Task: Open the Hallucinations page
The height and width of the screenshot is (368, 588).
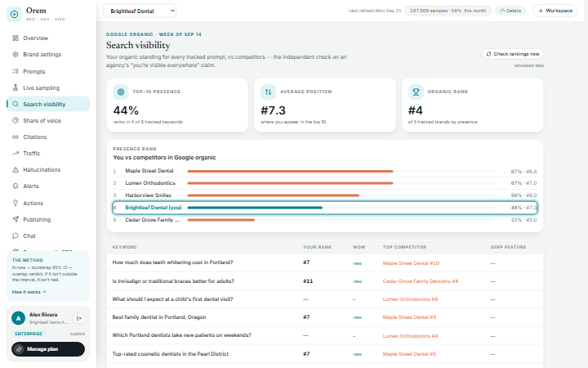Action: (48, 170)
